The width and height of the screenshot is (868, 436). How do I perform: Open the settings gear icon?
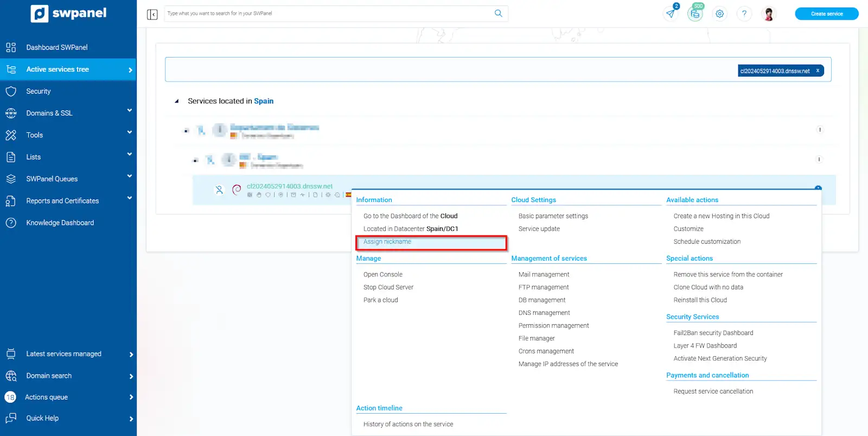click(x=719, y=14)
